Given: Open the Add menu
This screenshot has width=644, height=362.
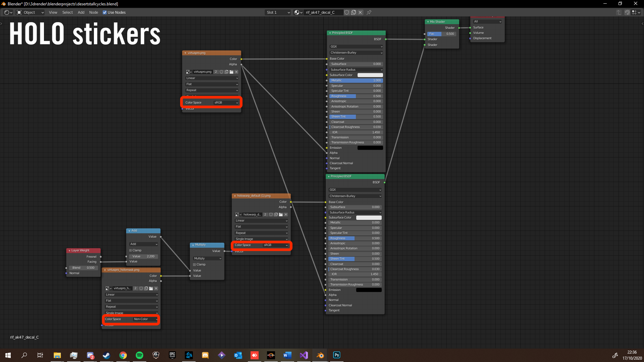Looking at the screenshot, I should 81,12.
